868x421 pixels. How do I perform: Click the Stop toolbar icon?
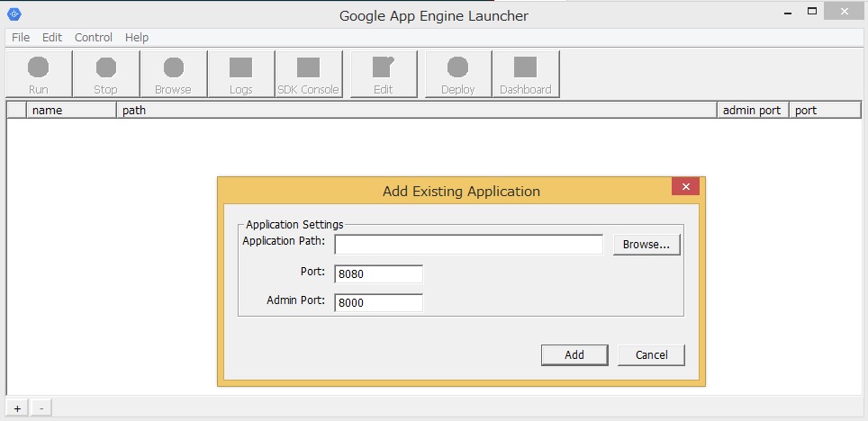(105, 74)
